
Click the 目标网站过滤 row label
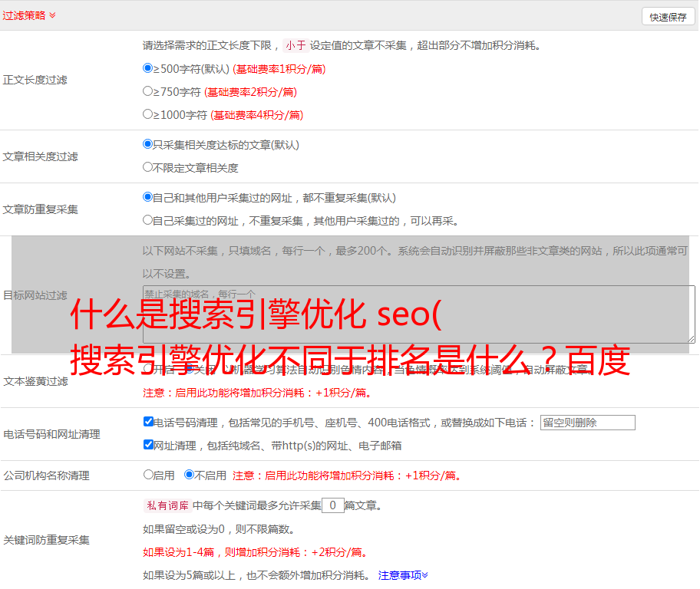click(x=35, y=295)
